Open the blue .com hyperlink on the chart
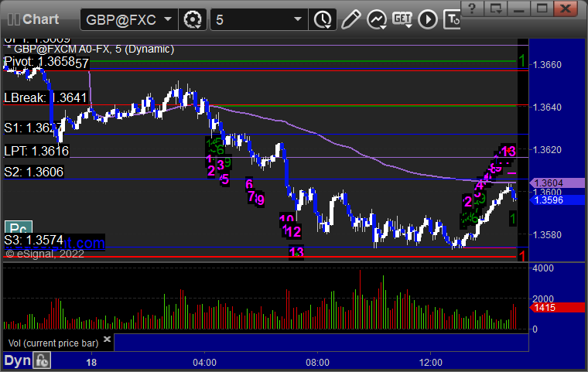Screen dimensions: 588x372 tap(84, 243)
